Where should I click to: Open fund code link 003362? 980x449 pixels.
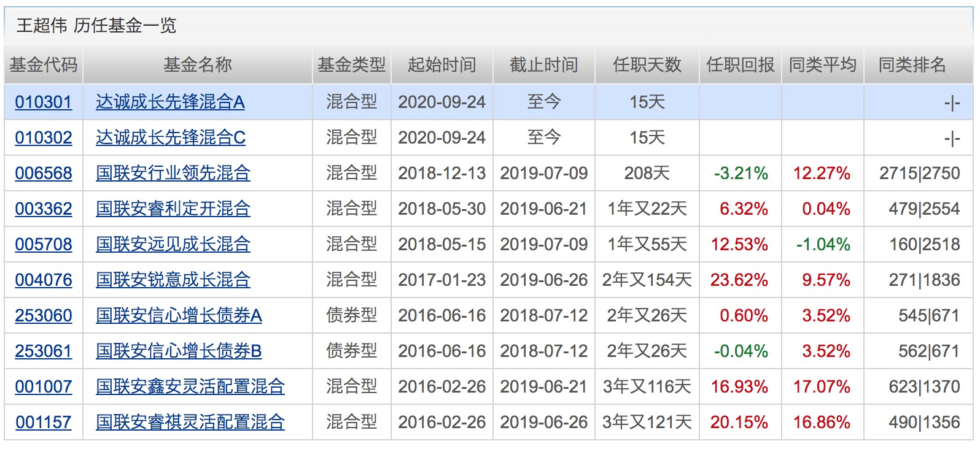[44, 209]
